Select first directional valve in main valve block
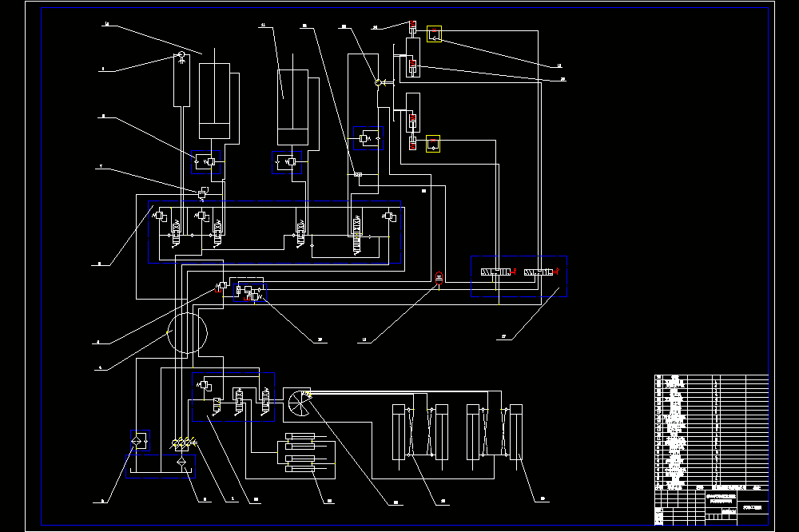799x532 pixels. (176, 233)
